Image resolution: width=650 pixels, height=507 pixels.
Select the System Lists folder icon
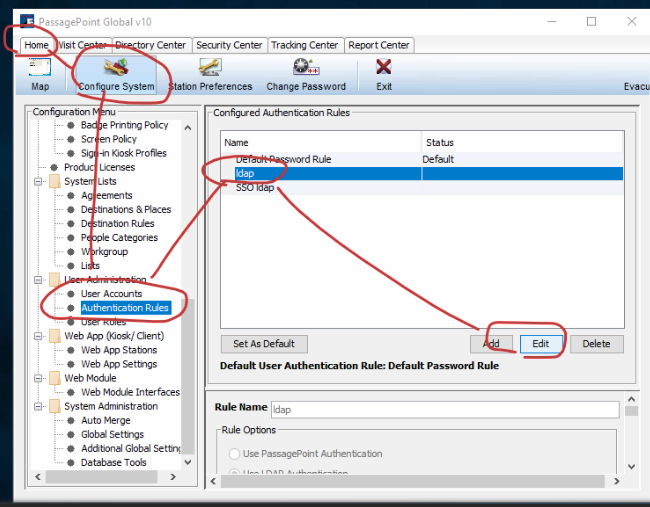54,182
